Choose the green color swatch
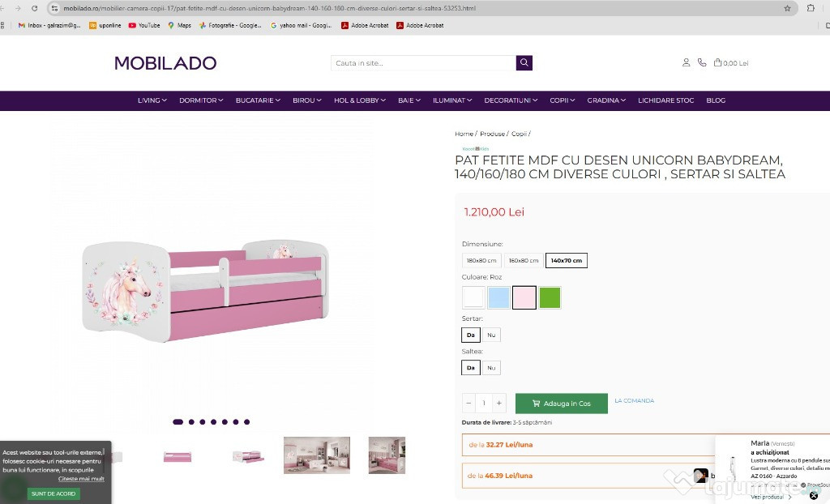The width and height of the screenshot is (830, 504). click(x=550, y=297)
